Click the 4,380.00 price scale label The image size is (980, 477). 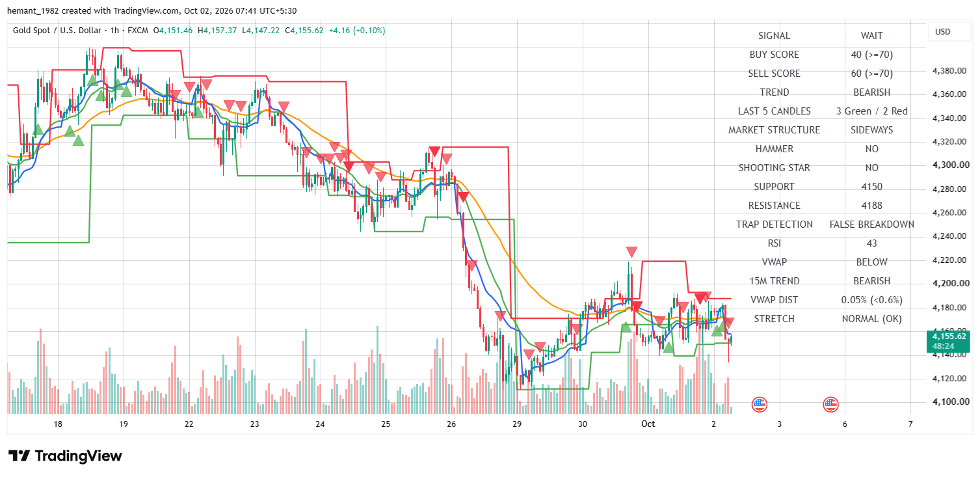point(951,70)
